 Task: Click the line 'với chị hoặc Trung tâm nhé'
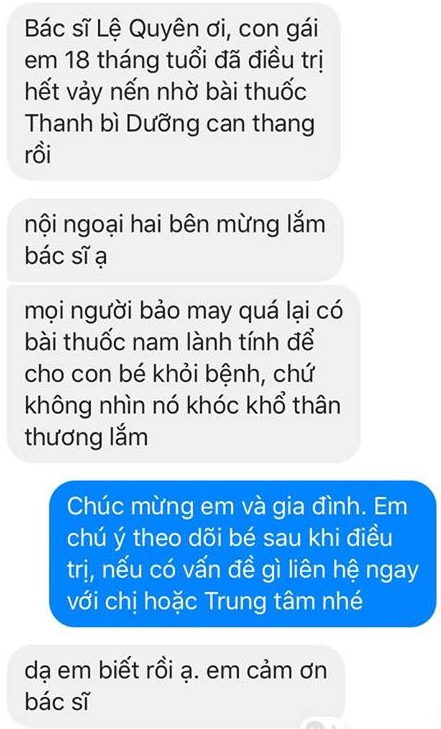pyautogui.click(x=214, y=601)
